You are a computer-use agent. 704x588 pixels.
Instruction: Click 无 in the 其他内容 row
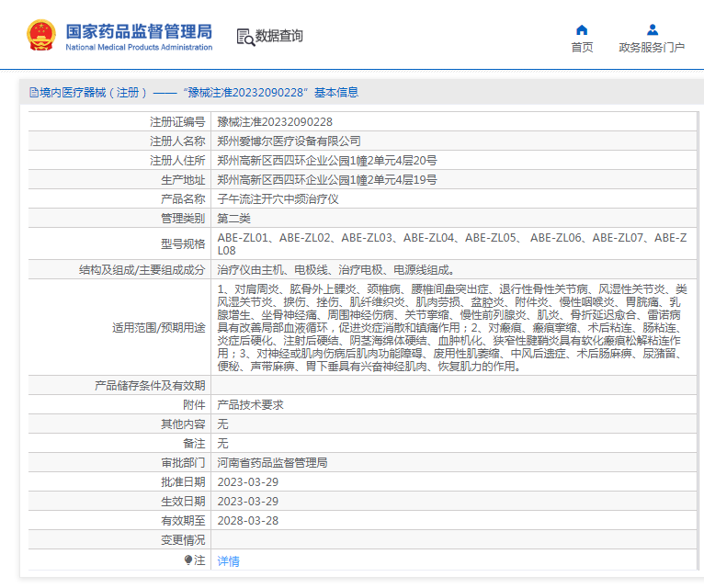222,424
